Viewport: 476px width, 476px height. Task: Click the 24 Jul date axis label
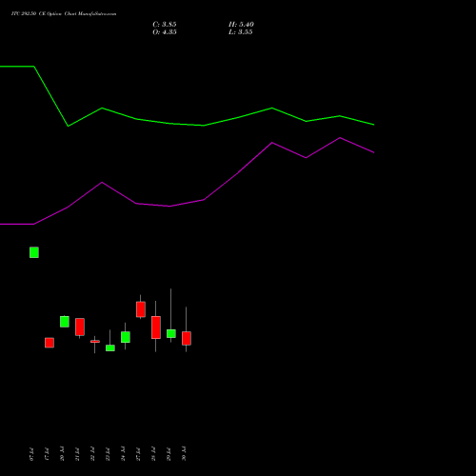pyautogui.click(x=123, y=454)
